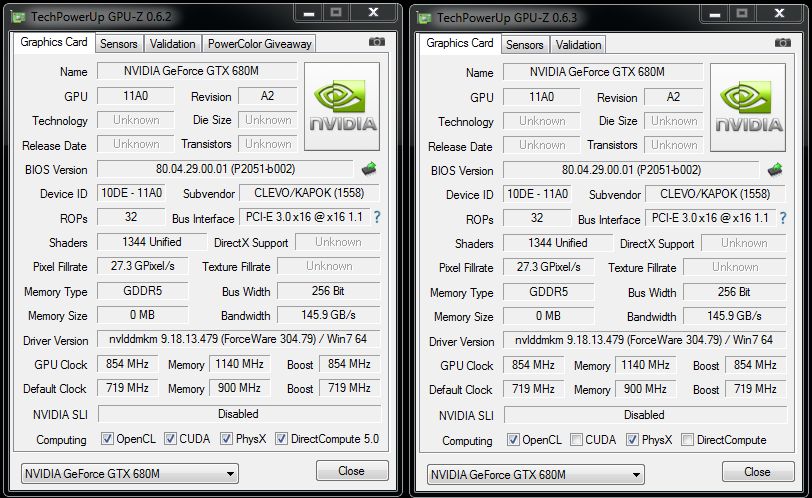Open Validation tab in GPU-Z 0.6.3
812x498 pixels.
tap(578, 45)
